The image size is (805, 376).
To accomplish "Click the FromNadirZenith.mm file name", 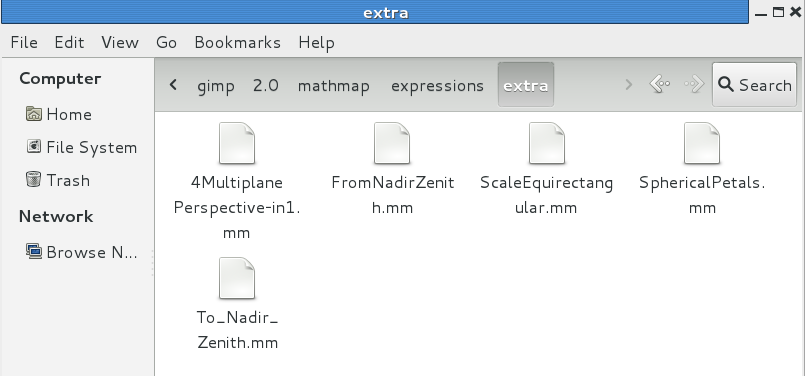I will click(393, 195).
